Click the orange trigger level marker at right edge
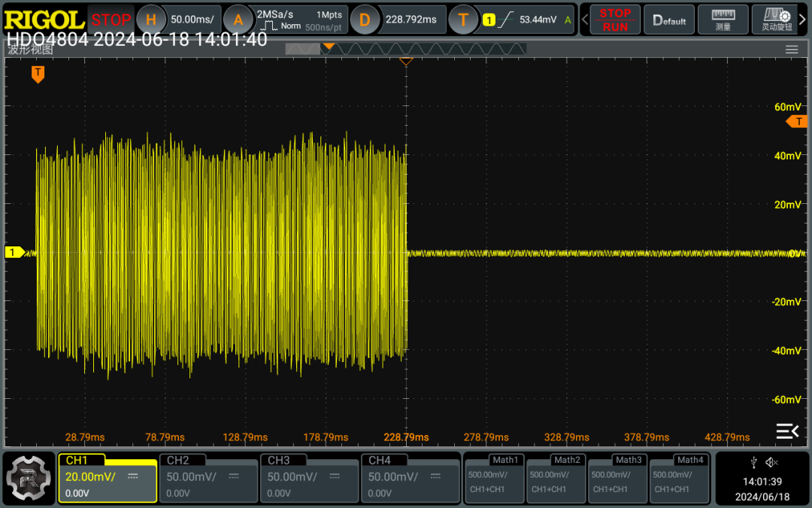Screen dimensions: 812x508 797,121
